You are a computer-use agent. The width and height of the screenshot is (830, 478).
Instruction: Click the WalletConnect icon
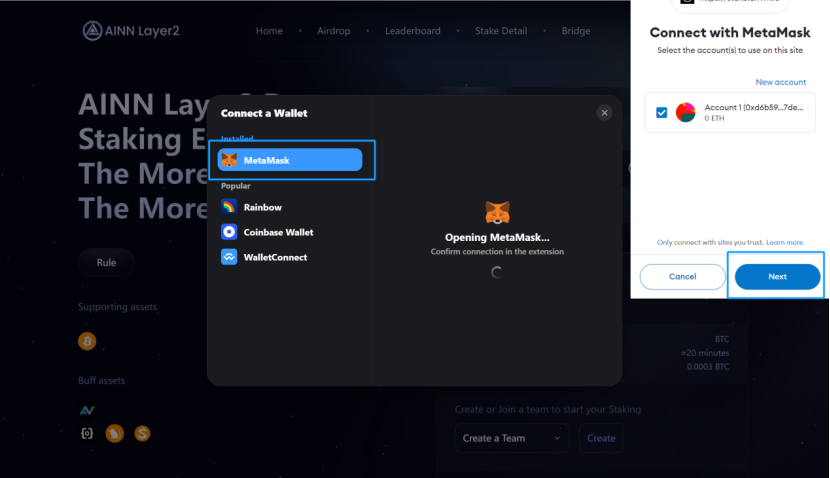click(229, 257)
